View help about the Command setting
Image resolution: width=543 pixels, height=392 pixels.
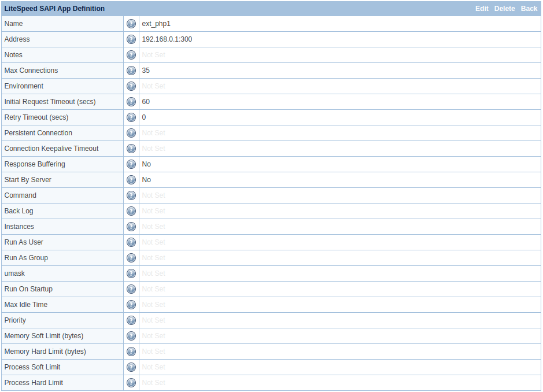131,195
